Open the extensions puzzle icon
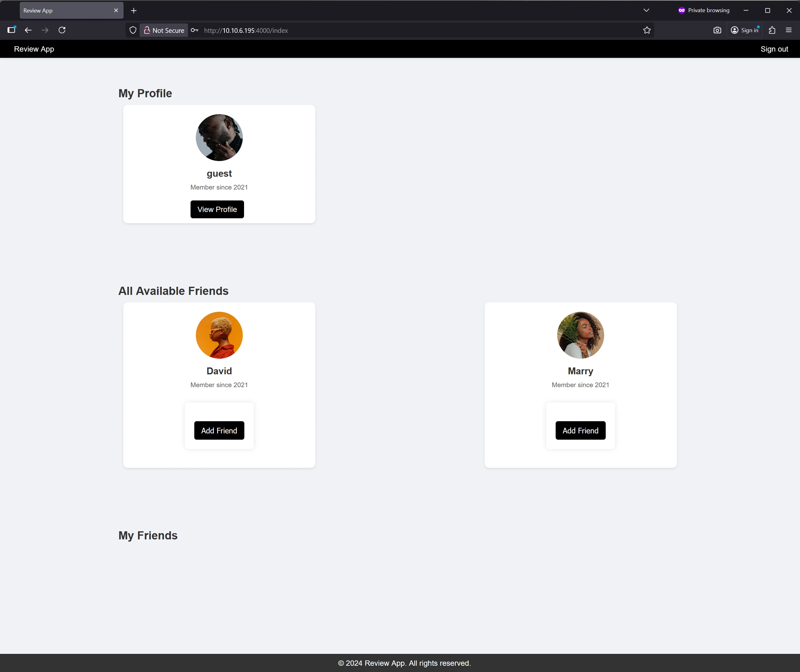The image size is (800, 672). coord(772,30)
